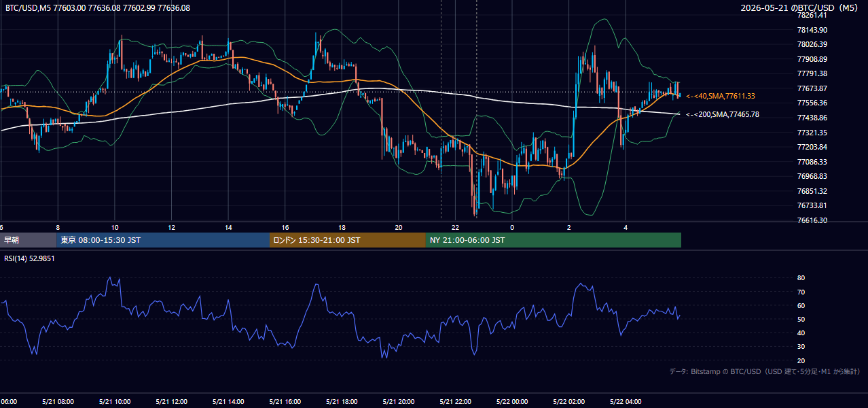868x408 pixels.
Task: Select the 早朝 session band
Action: click(x=28, y=240)
